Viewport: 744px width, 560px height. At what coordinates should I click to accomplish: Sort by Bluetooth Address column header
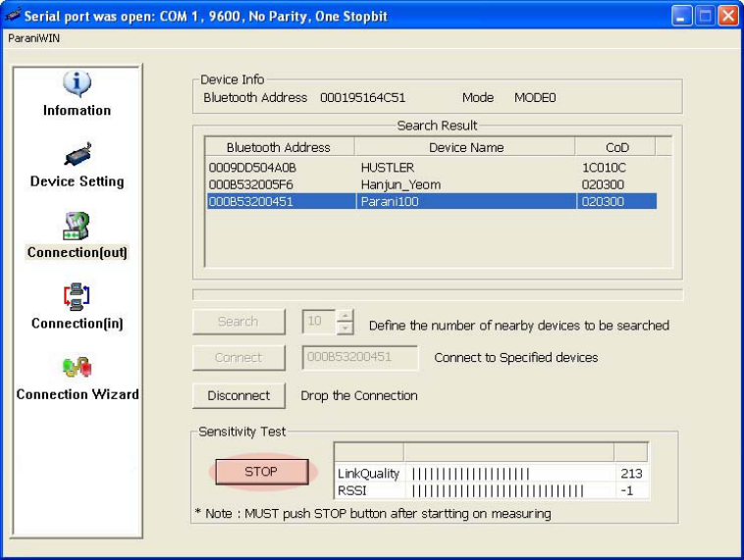coord(280,147)
